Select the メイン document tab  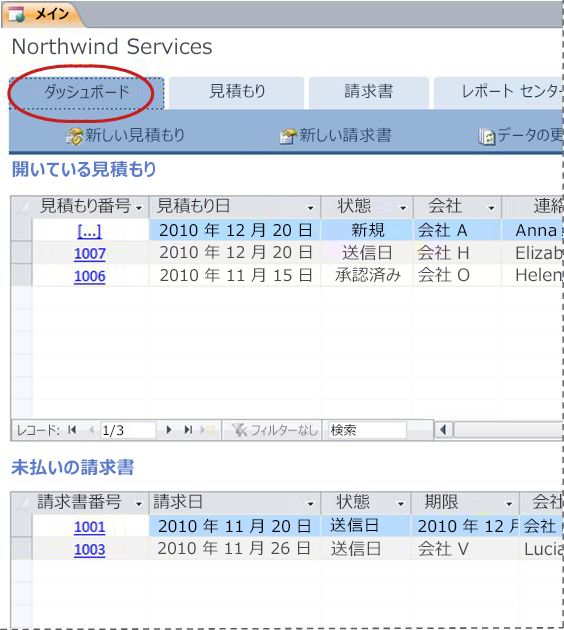[x=43, y=14]
